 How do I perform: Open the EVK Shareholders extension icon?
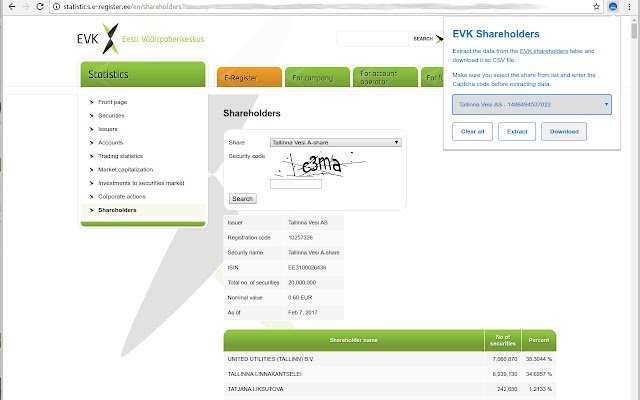pyautogui.click(x=613, y=7)
